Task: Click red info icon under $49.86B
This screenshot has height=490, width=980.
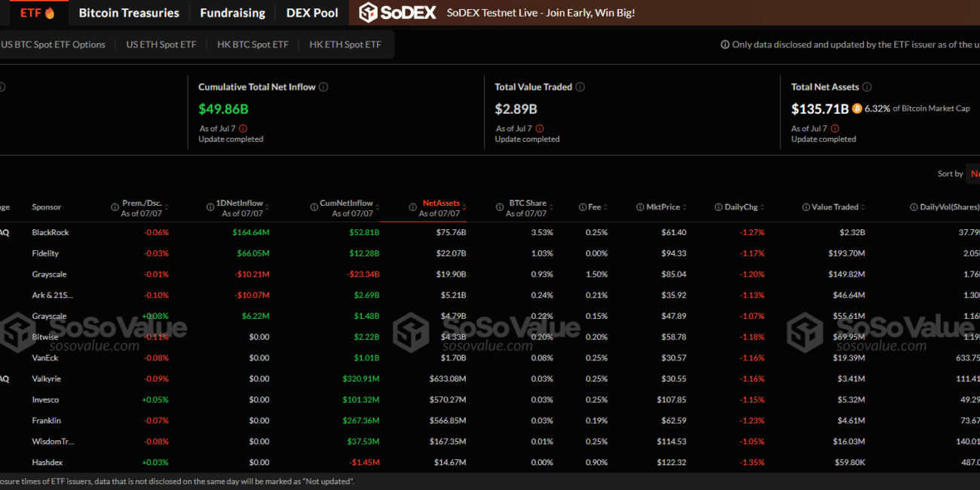Action: (243, 128)
